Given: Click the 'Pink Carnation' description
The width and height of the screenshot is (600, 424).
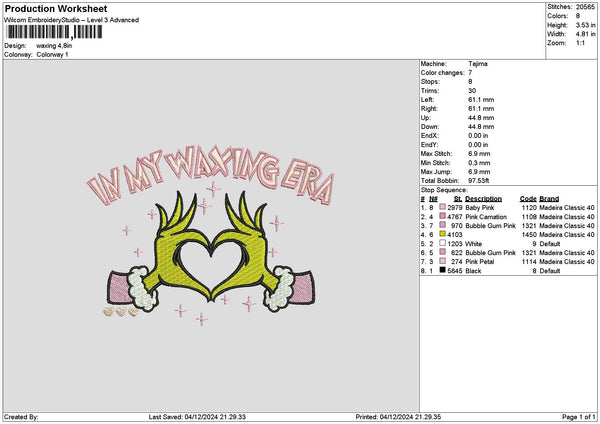Looking at the screenshot, I should 486,217.
